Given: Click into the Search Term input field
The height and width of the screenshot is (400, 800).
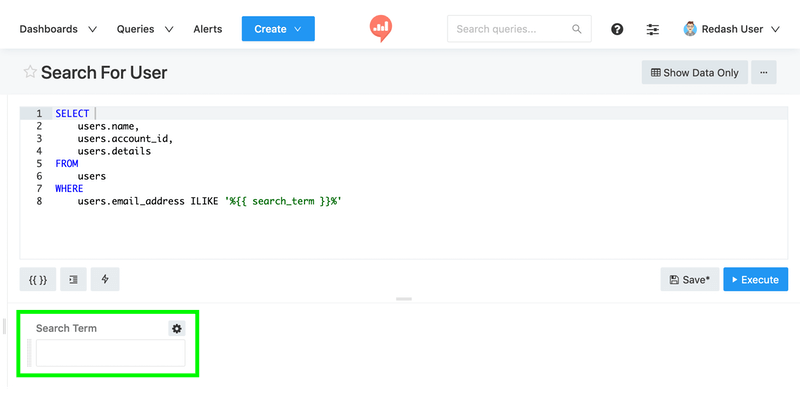Looking at the screenshot, I should click(x=110, y=353).
